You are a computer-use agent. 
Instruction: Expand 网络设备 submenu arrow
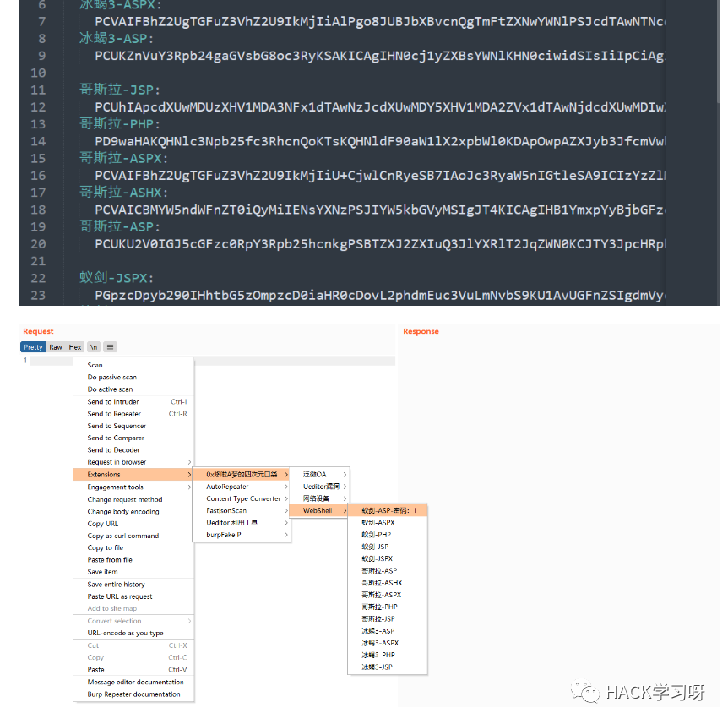click(x=345, y=498)
